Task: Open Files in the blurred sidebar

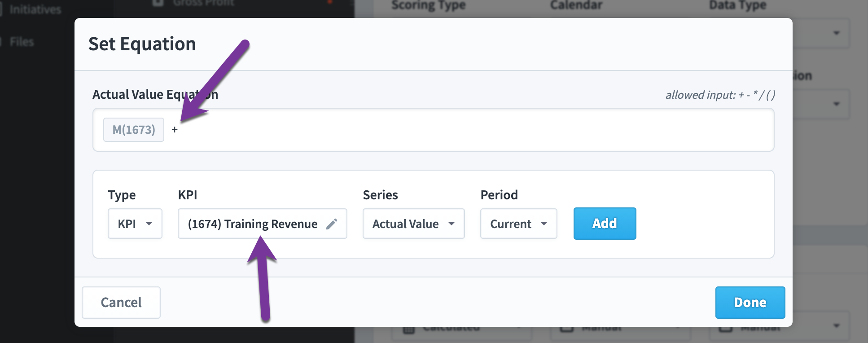Action: (x=22, y=42)
